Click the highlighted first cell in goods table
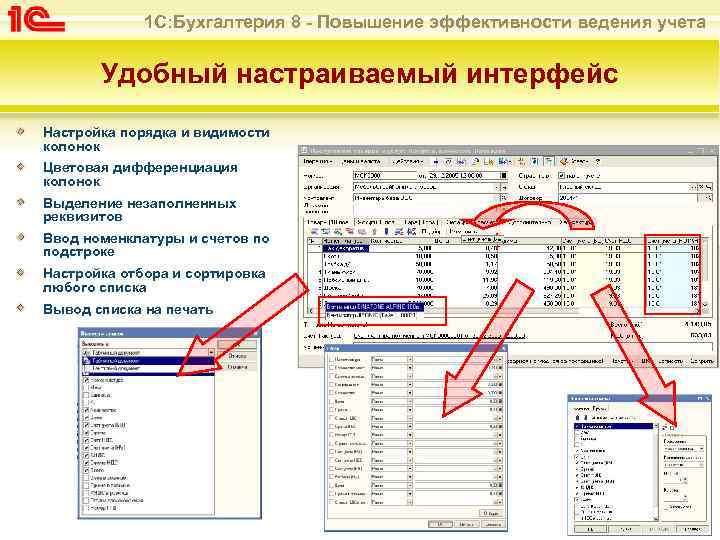 click(345, 248)
